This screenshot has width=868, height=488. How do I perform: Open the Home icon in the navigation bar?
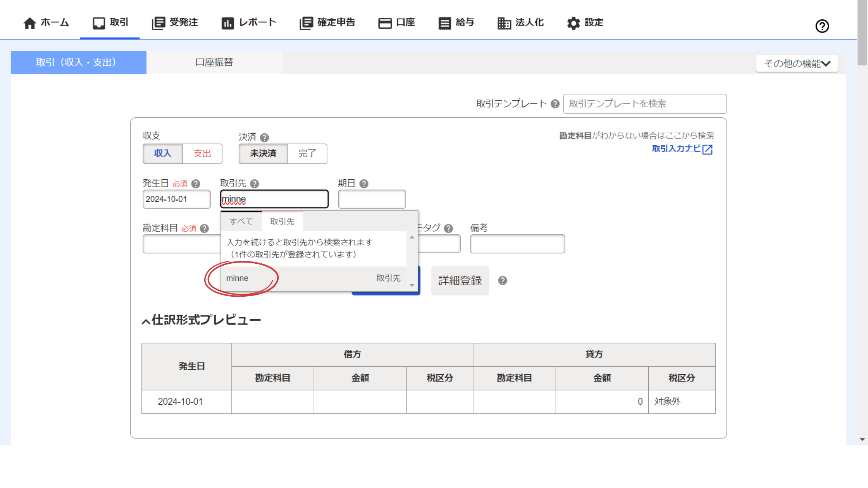point(30,23)
